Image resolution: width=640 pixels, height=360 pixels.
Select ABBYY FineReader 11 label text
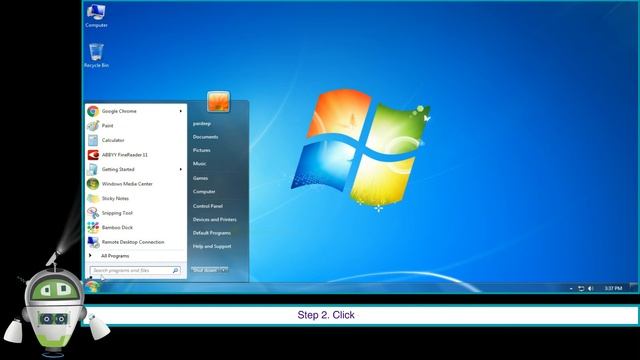coord(124,155)
